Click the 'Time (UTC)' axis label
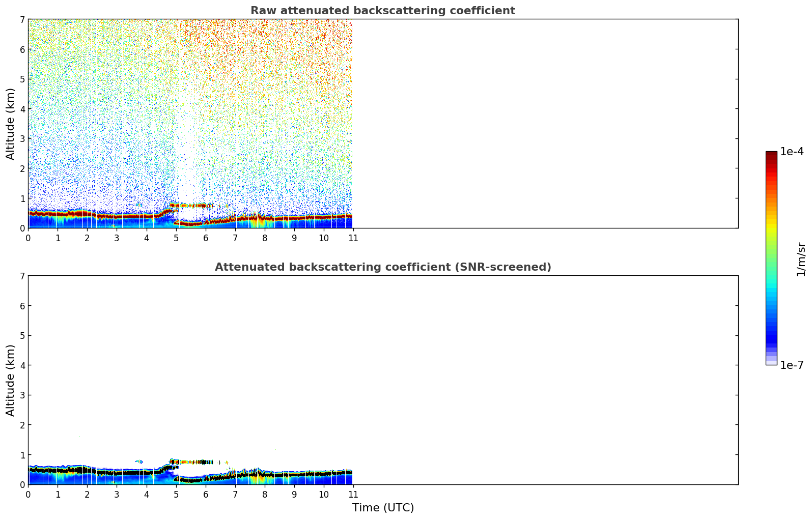 383,508
